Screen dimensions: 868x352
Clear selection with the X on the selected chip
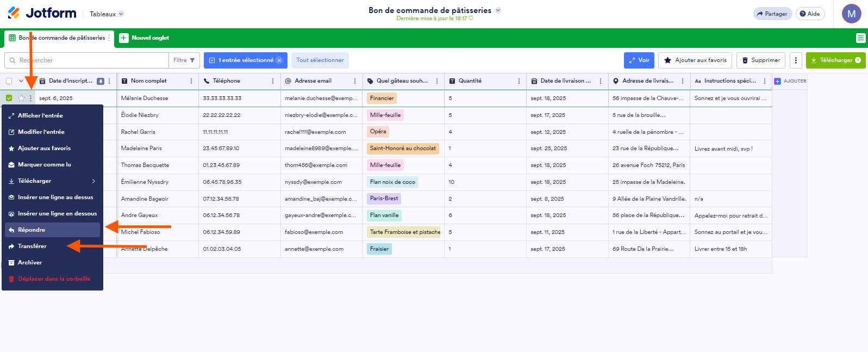click(279, 60)
